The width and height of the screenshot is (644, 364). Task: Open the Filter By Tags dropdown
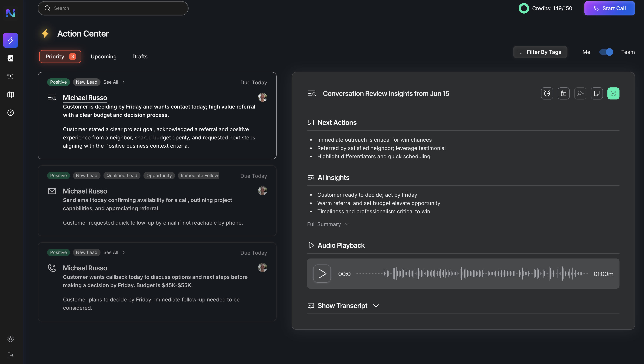(540, 52)
